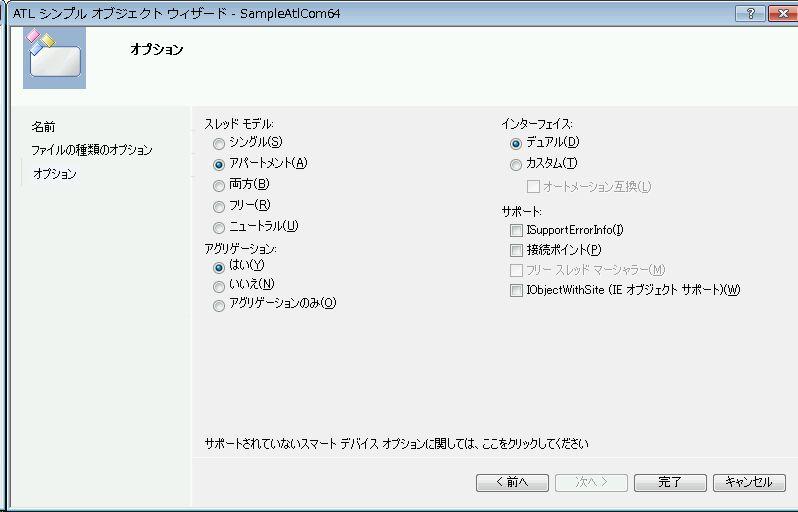The height and width of the screenshot is (512, 798).
Task: Pick ニュートラル threading model
Action: click(219, 227)
